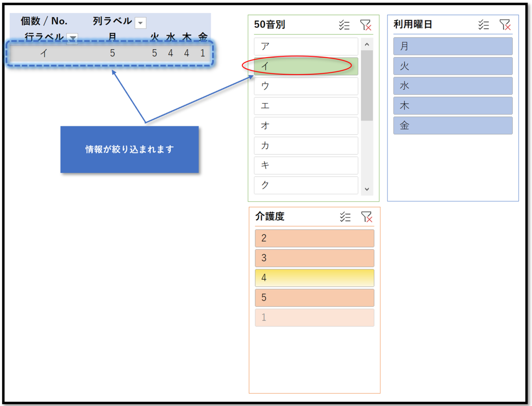Image resolution: width=532 pixels, height=406 pixels.
Task: Select カ in the 50音別 slicer
Action: tap(305, 145)
